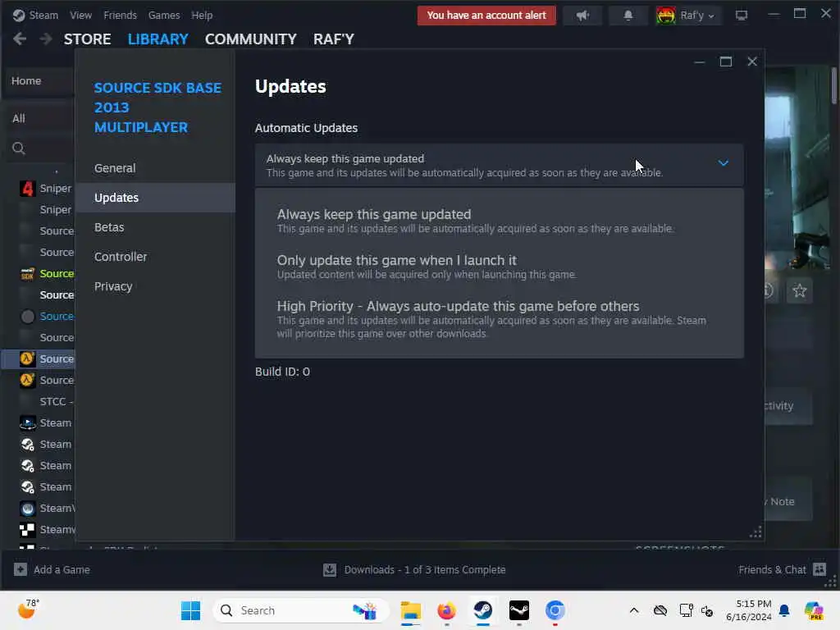Switch to Big Picture mode monitor icon
The height and width of the screenshot is (630, 840).
[742, 16]
